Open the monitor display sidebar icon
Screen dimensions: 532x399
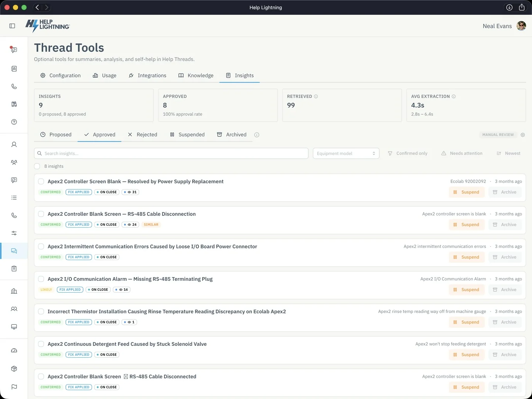click(x=14, y=327)
